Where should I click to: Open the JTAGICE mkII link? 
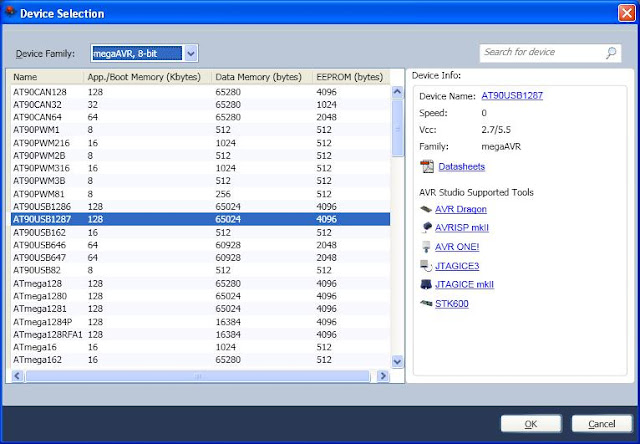tap(464, 284)
